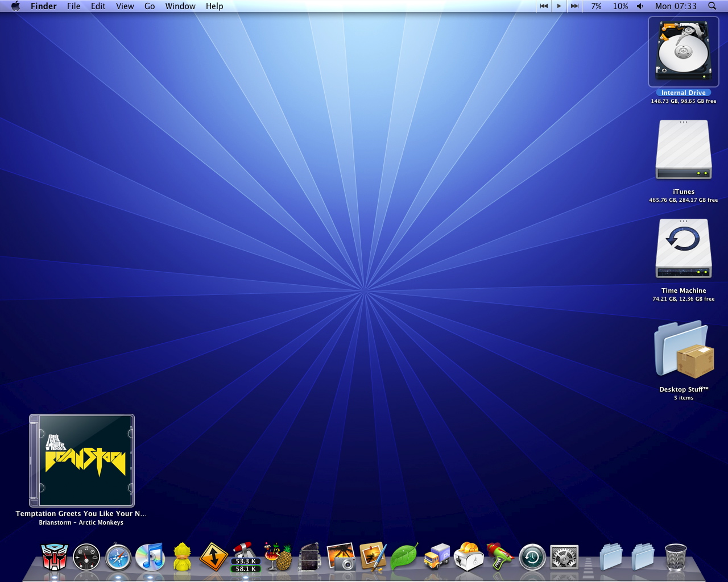This screenshot has width=728, height=582.
Task: Open the View menu
Action: (125, 6)
